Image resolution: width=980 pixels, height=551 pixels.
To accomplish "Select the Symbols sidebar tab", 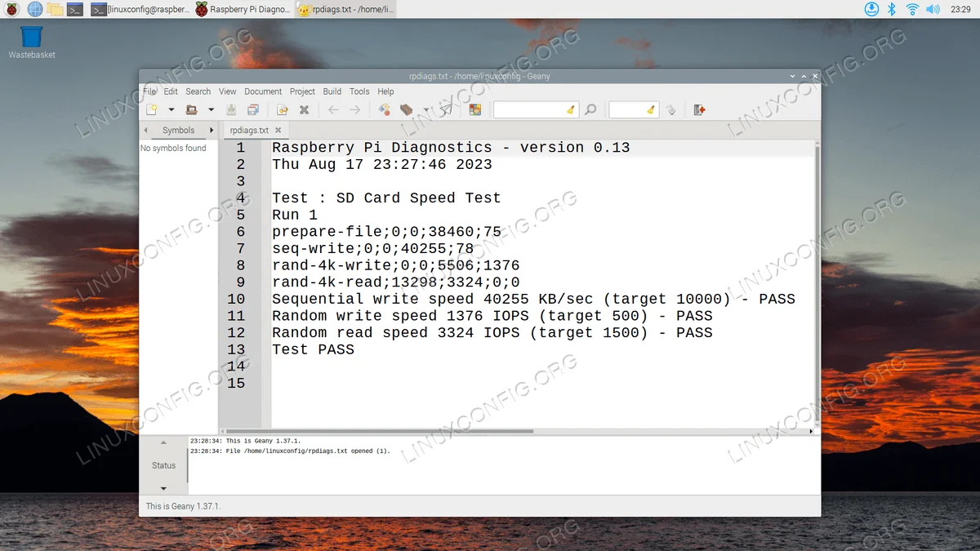I will point(178,130).
